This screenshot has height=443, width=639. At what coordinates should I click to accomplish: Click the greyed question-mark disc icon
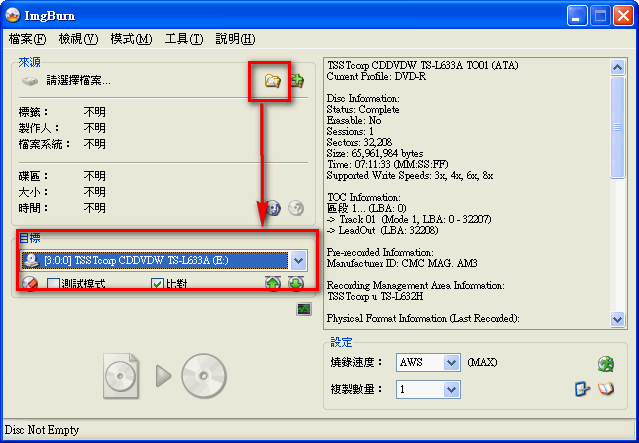pos(296,208)
